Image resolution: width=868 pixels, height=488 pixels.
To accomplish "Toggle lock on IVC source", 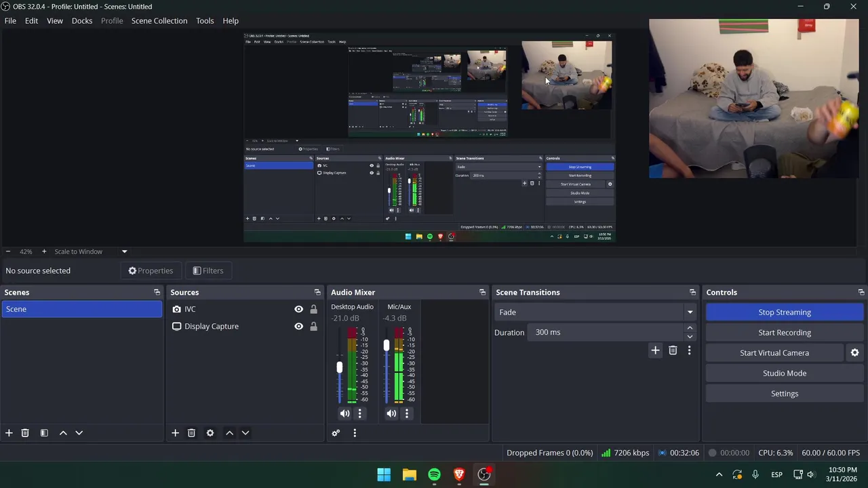I will click(x=313, y=309).
